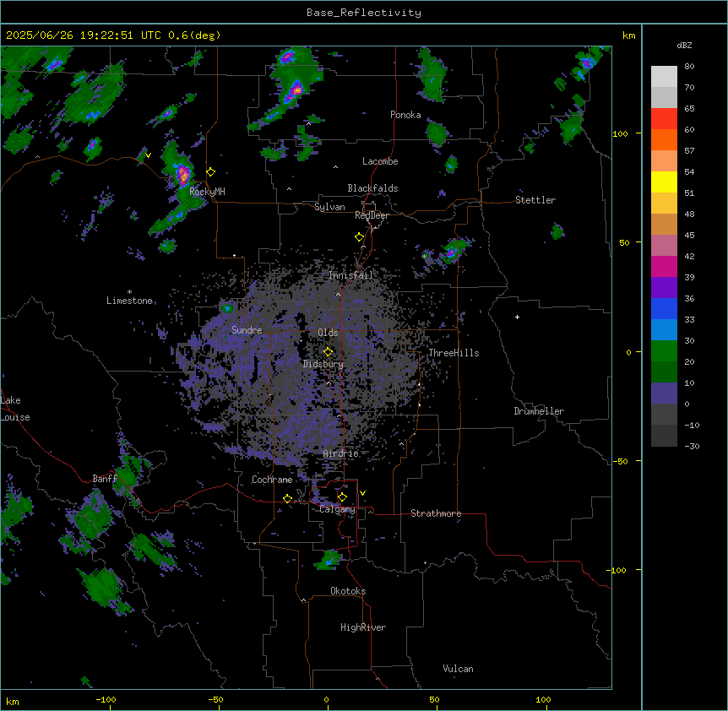Image resolution: width=728 pixels, height=711 pixels.
Task: Click the storm cell east of Innisfail
Action: point(451,252)
